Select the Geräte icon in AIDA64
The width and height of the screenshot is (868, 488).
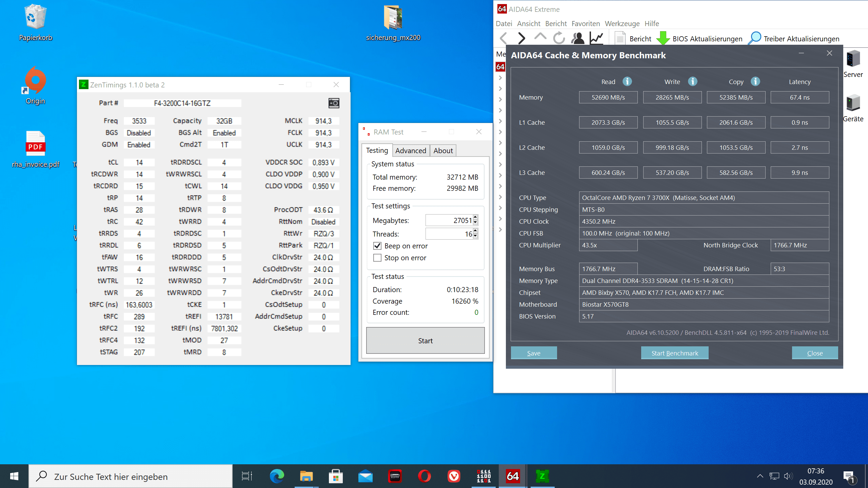click(x=853, y=108)
